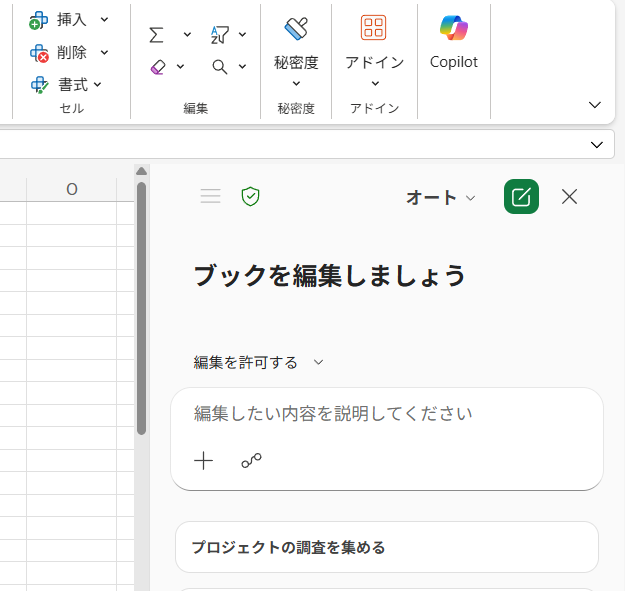
Task: Click the Find magnifier icon
Action: click(x=220, y=67)
